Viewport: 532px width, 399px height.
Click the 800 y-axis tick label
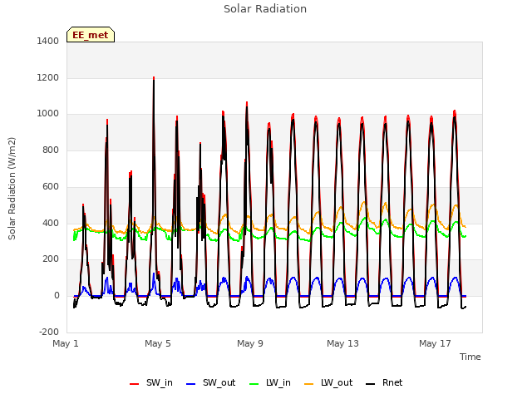point(51,150)
